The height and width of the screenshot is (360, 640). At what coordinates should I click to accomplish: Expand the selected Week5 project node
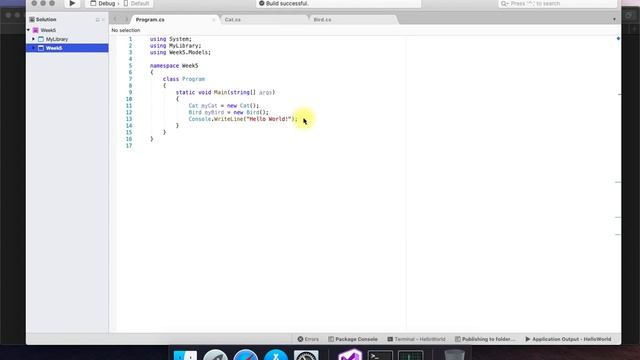[x=33, y=48]
